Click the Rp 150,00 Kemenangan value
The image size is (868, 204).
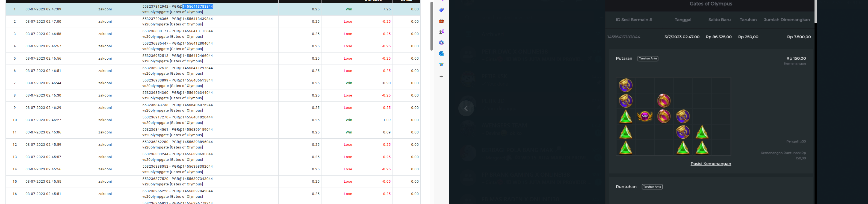pyautogui.click(x=796, y=58)
